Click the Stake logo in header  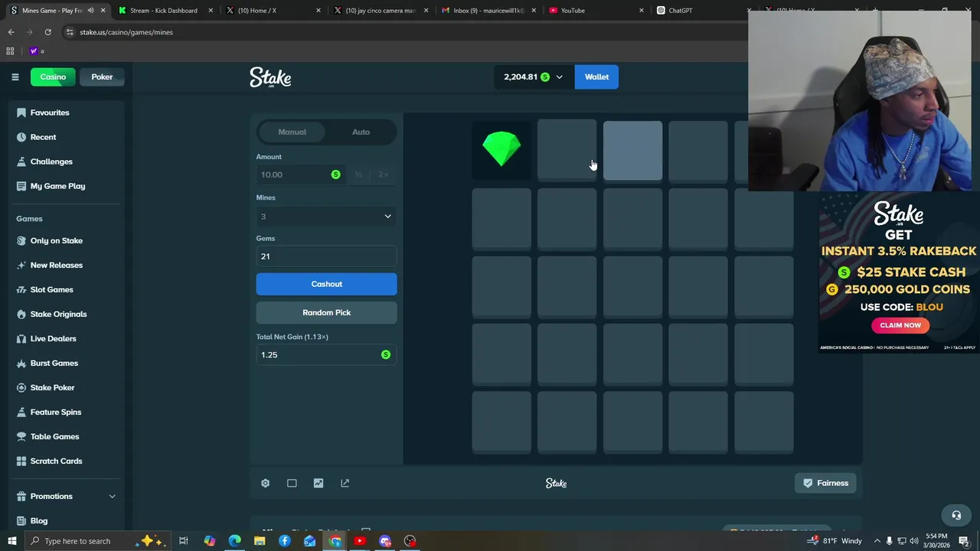(x=270, y=77)
